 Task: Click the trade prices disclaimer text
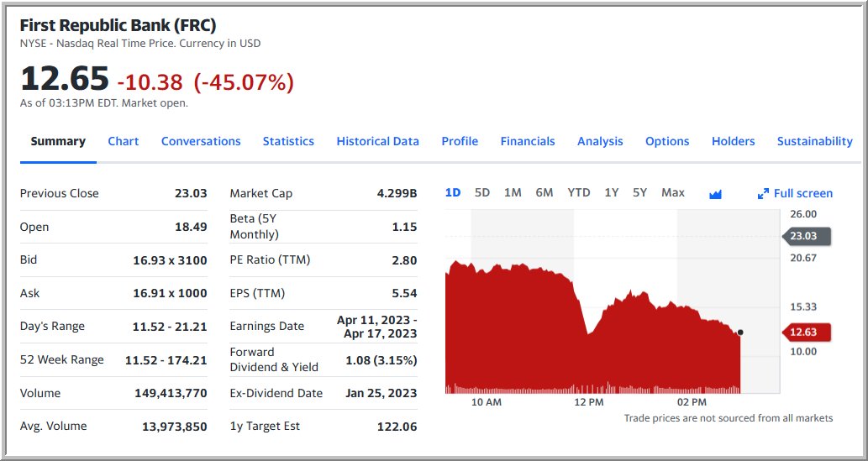click(x=728, y=418)
